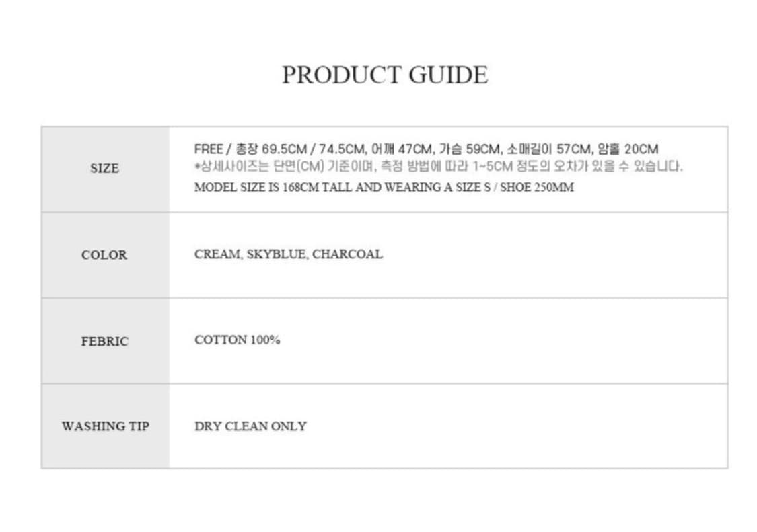The height and width of the screenshot is (532, 757).
Task: Click the WASHING TIP row label
Action: click(105, 426)
